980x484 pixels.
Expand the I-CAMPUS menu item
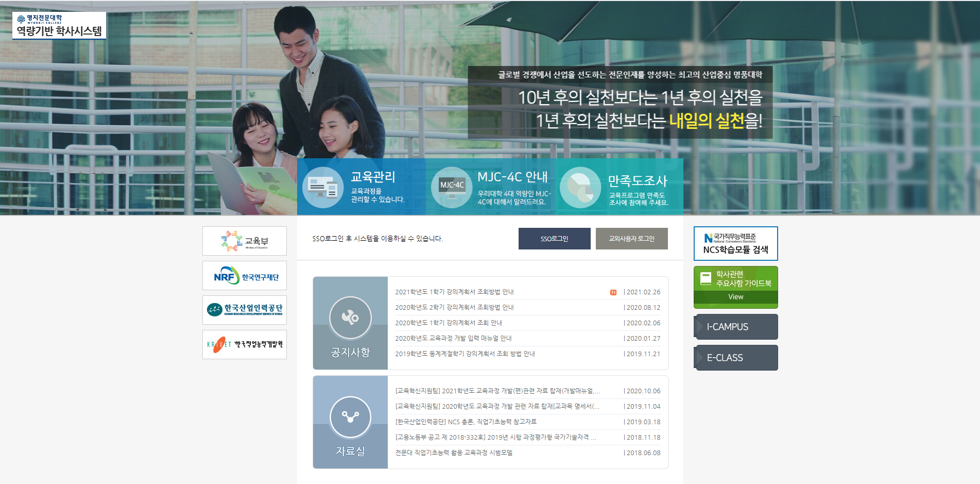tap(735, 327)
